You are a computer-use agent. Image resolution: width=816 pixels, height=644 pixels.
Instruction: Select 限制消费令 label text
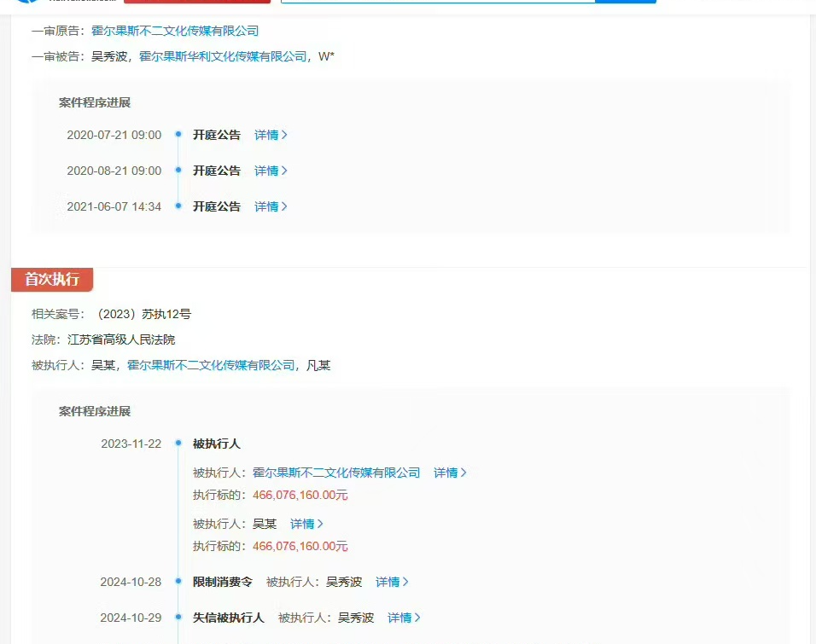pos(223,582)
